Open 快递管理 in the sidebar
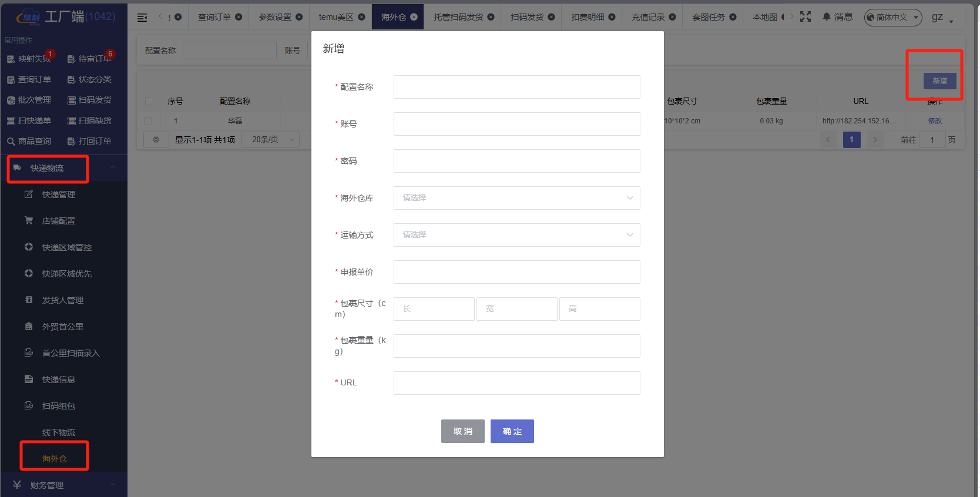The width and height of the screenshot is (980, 497). [x=58, y=194]
